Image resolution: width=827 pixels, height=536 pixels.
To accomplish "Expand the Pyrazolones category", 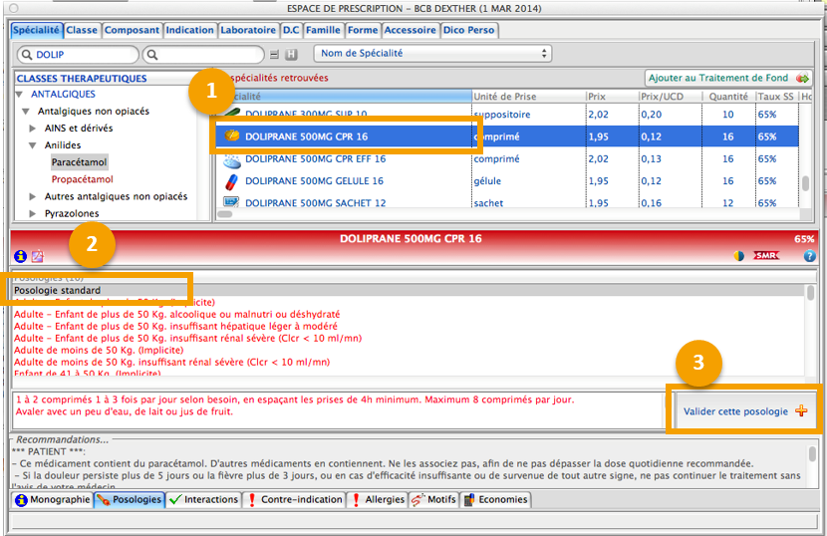I will point(35,213).
